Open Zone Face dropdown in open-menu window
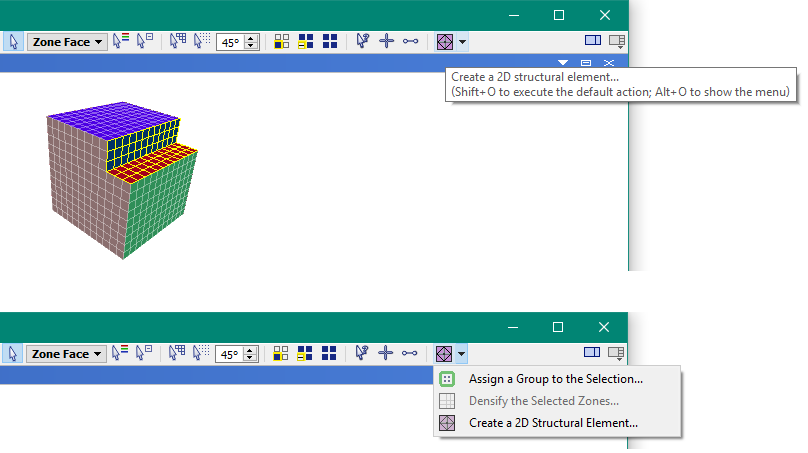This screenshot has width=808, height=453. coord(66,354)
